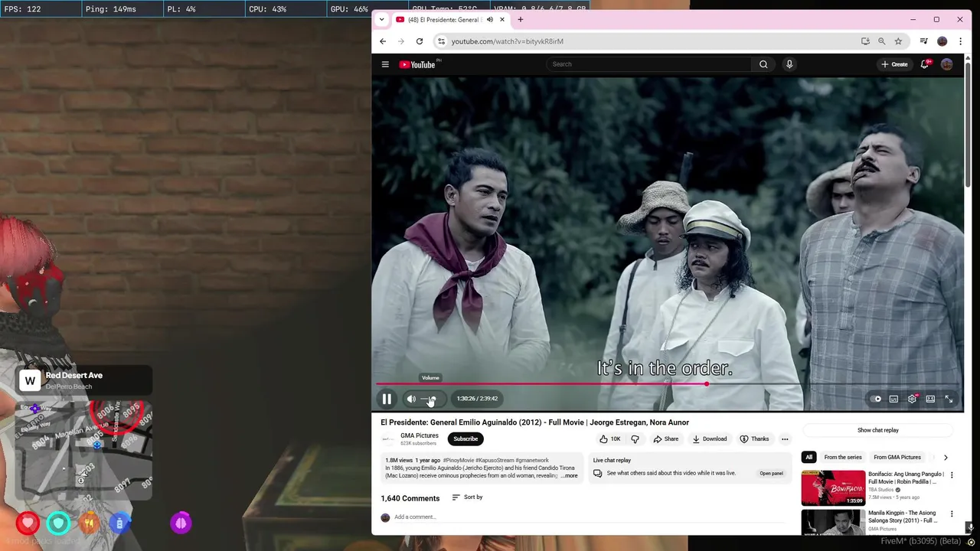
Task: Open the Chrome profile avatar
Action: (x=942, y=41)
